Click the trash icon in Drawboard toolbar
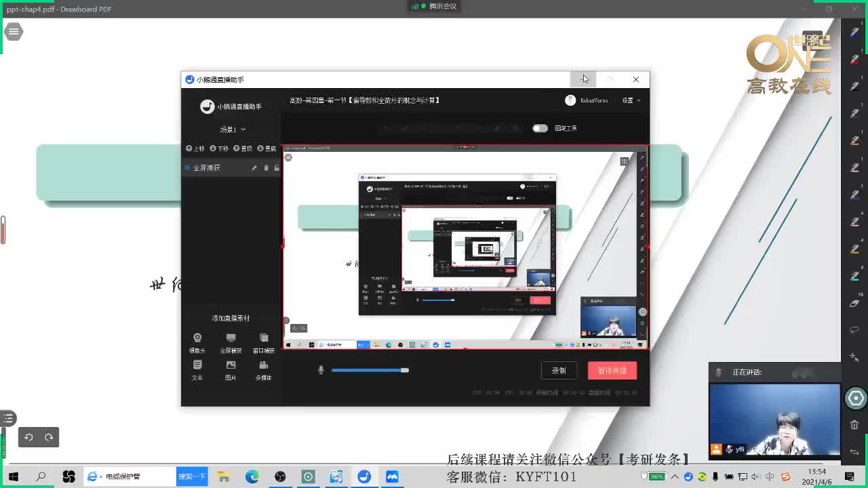Viewport: 868px width, 488px height. pyautogui.click(x=854, y=425)
